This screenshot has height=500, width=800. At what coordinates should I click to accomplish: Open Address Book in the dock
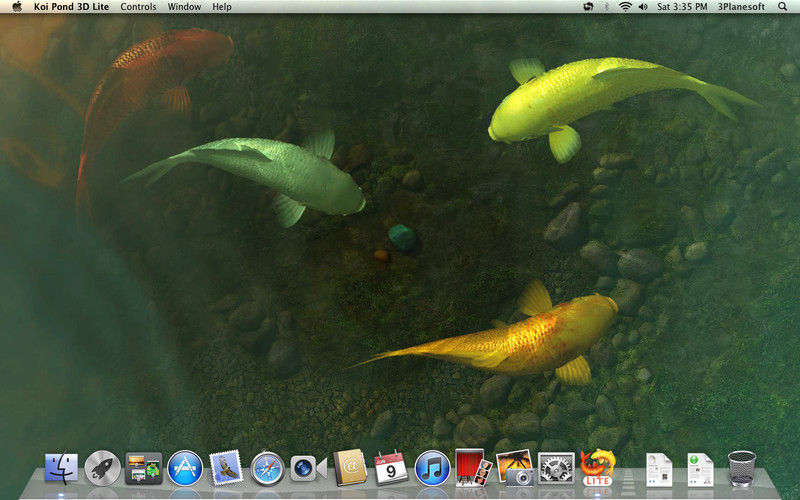pos(350,467)
